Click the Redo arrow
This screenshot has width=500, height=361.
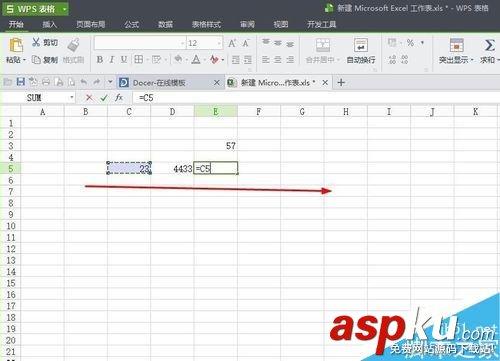(x=97, y=82)
